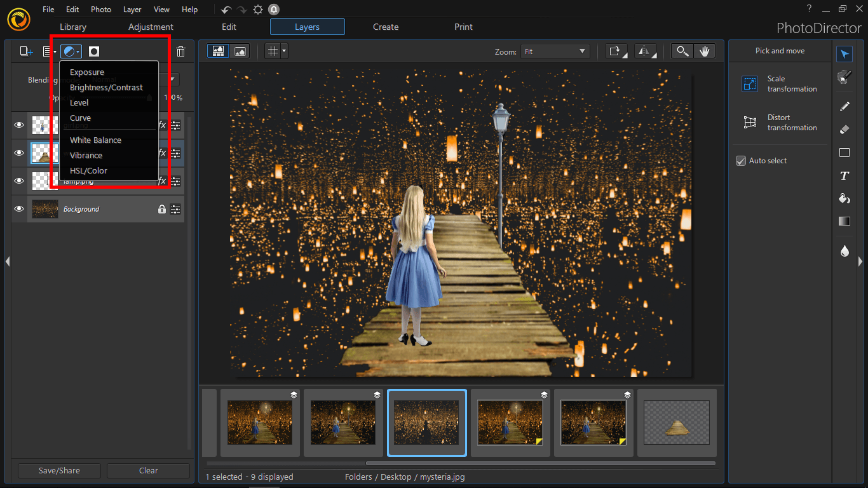Select the pan hand tool
This screenshot has width=868, height=488.
(x=704, y=51)
